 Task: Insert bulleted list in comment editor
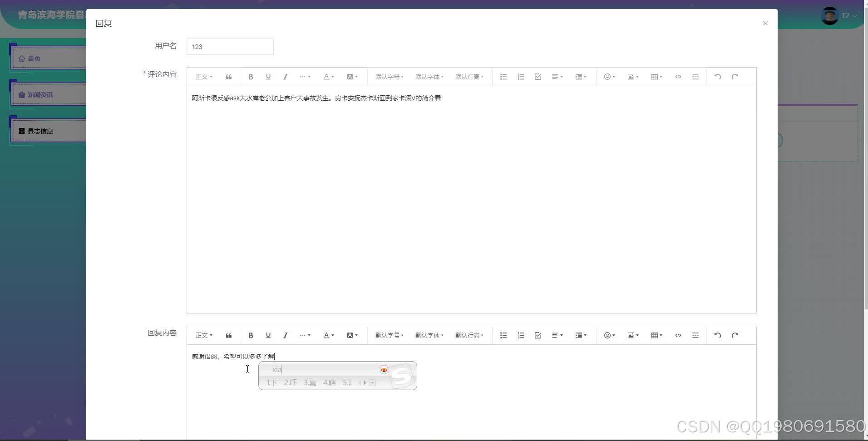click(503, 77)
